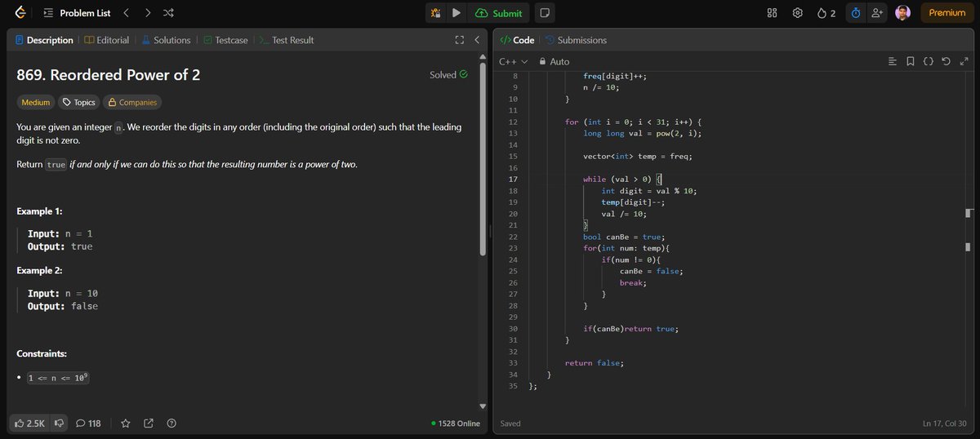
Task: Click 'Output: false' in Example 2
Action: (x=62, y=306)
